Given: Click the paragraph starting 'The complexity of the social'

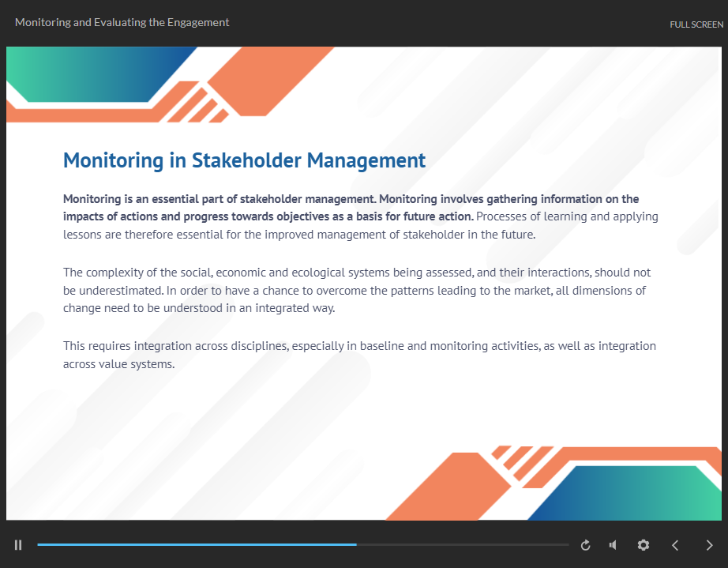Looking at the screenshot, I should 355,290.
